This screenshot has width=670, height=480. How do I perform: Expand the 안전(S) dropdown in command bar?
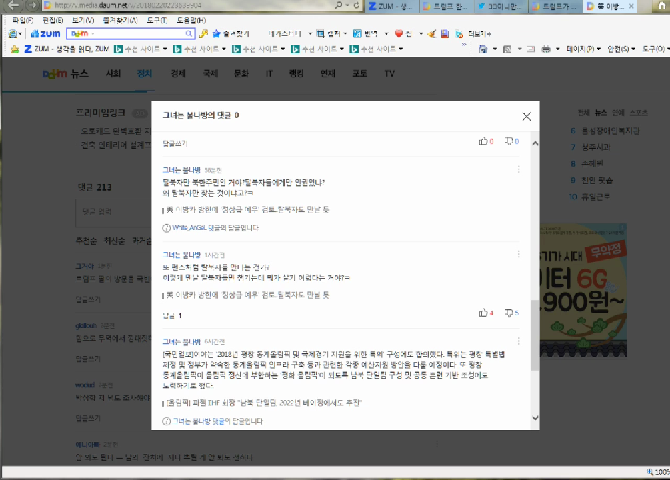(620, 48)
